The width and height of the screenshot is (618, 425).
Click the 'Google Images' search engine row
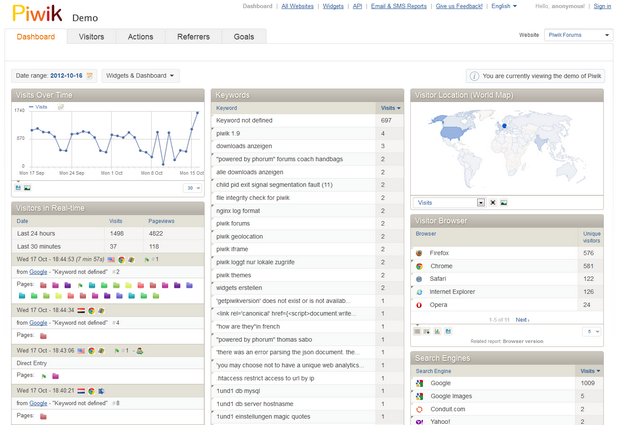507,396
